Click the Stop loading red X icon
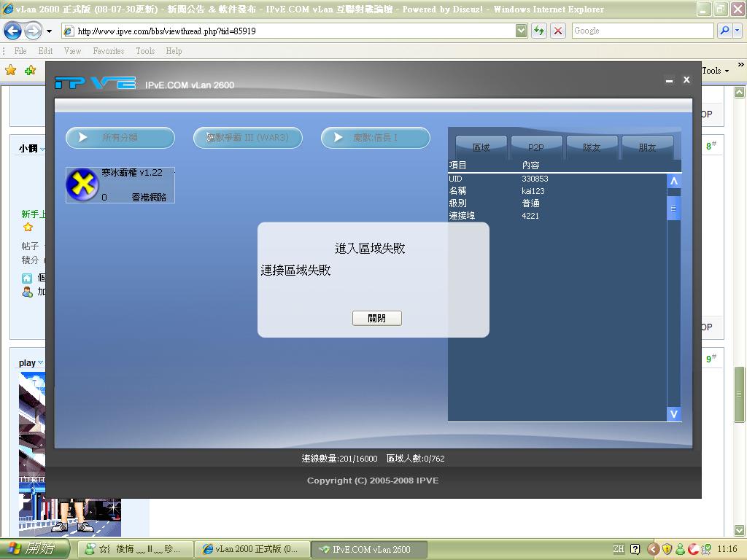Viewport: 747px width, 560px height. [x=558, y=31]
